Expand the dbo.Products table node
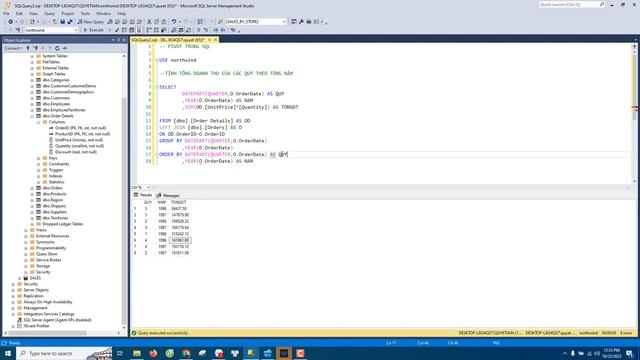The width and height of the screenshot is (640, 360). [x=32, y=194]
